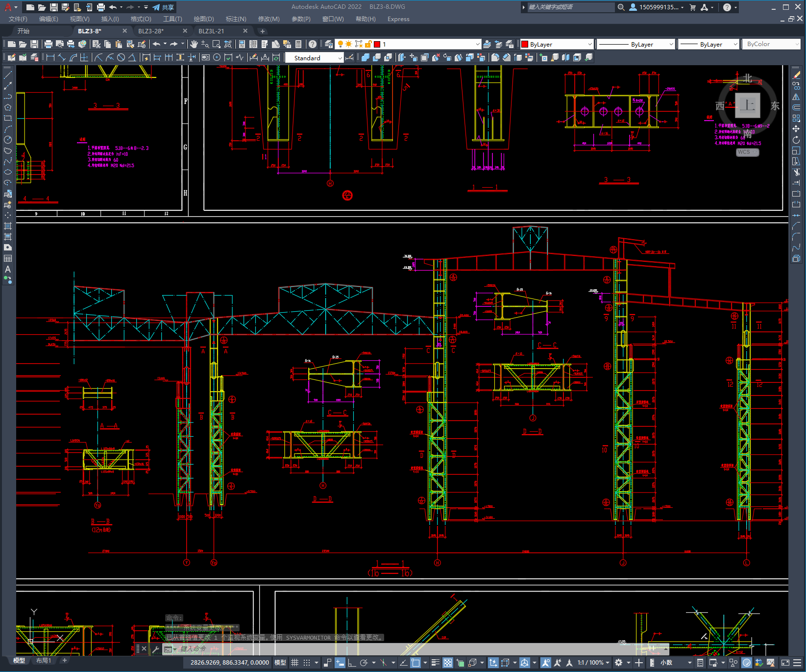Open the Autodesk App Store cart icon

coord(692,7)
